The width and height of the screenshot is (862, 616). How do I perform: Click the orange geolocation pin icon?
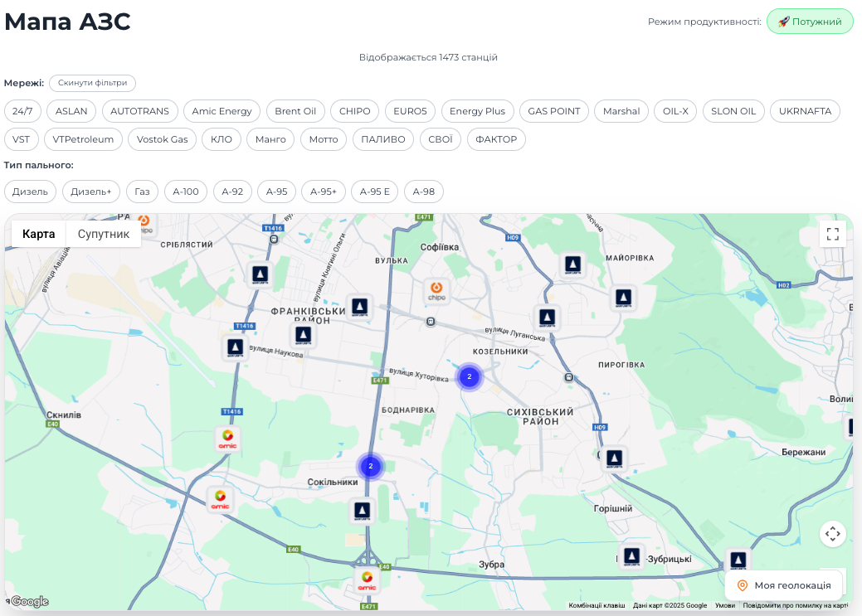[x=741, y=584]
